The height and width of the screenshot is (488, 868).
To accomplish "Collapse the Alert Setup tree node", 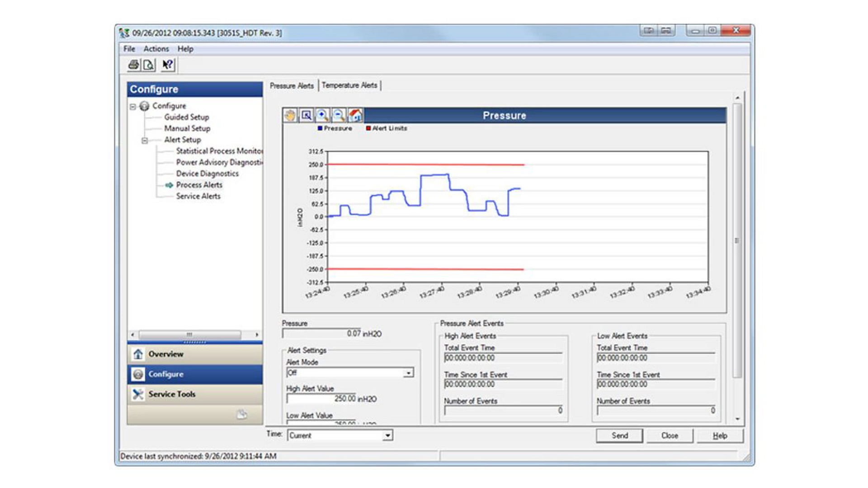I will [x=145, y=141].
